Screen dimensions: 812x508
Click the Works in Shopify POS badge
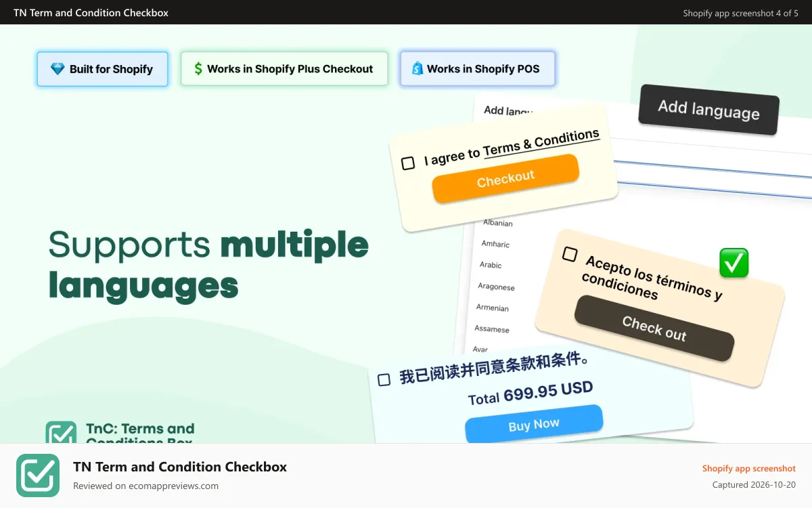pos(478,69)
